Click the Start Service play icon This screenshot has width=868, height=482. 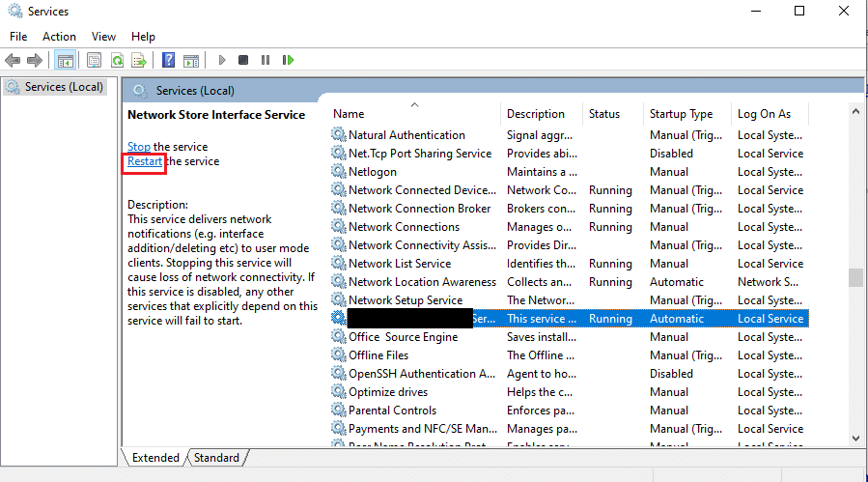221,60
